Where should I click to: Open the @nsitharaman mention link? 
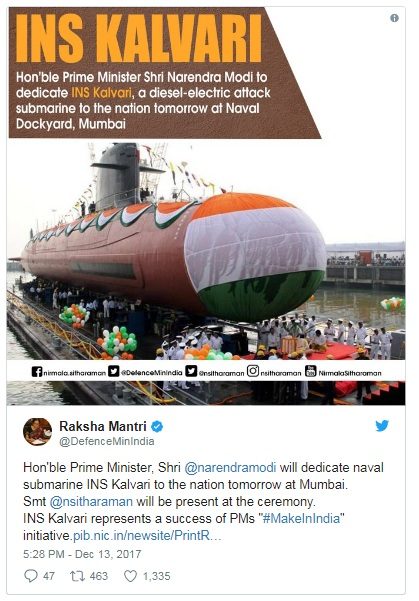91,501
